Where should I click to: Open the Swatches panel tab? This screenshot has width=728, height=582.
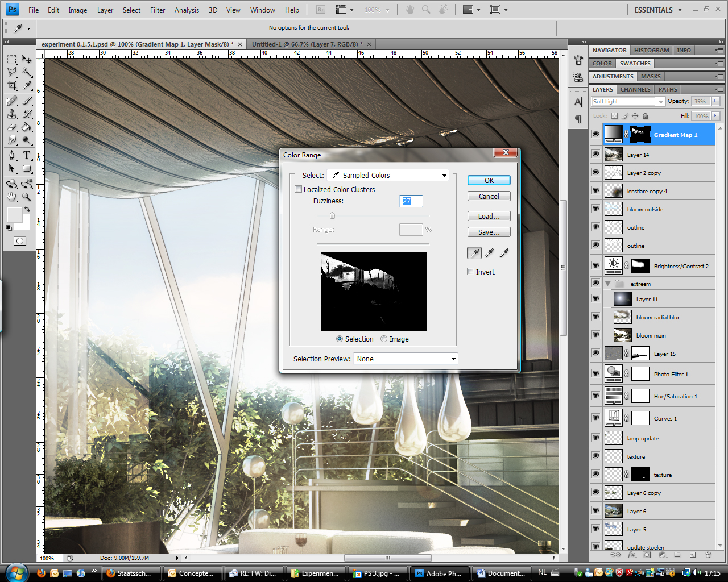point(635,63)
